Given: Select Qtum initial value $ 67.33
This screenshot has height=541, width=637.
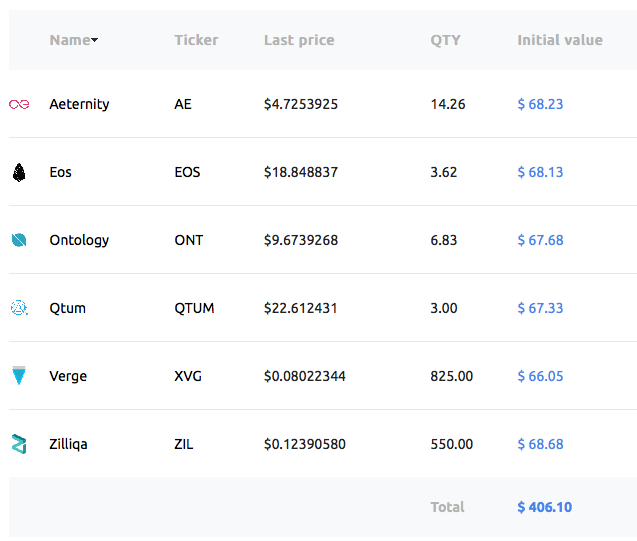Looking at the screenshot, I should click(540, 308).
